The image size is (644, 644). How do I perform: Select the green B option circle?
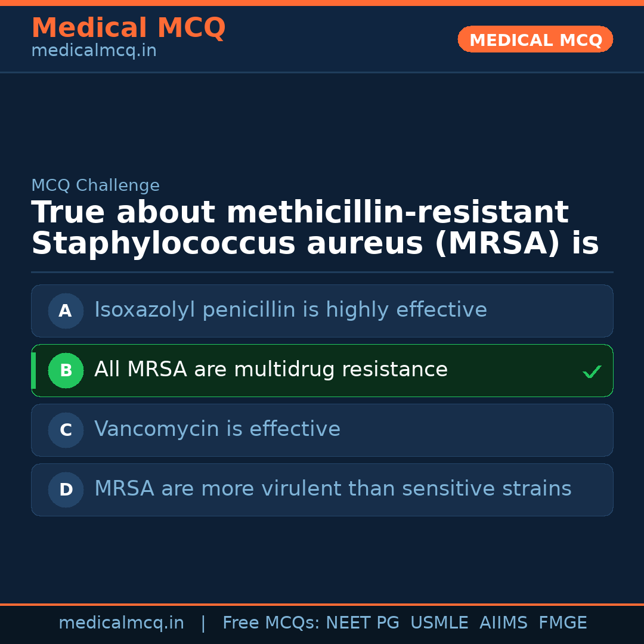tap(66, 370)
